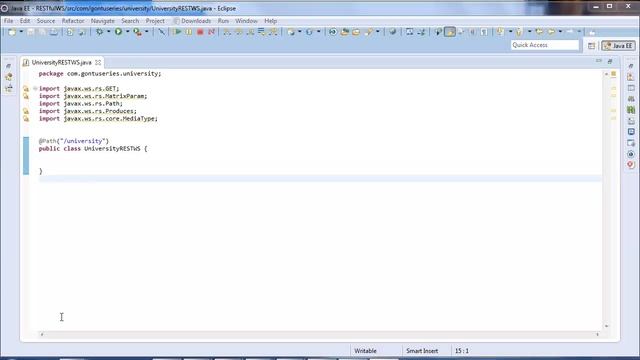Viewport: 640px width, 360px height.
Task: Click the @Path("/university") annotation line
Action: (x=74, y=141)
